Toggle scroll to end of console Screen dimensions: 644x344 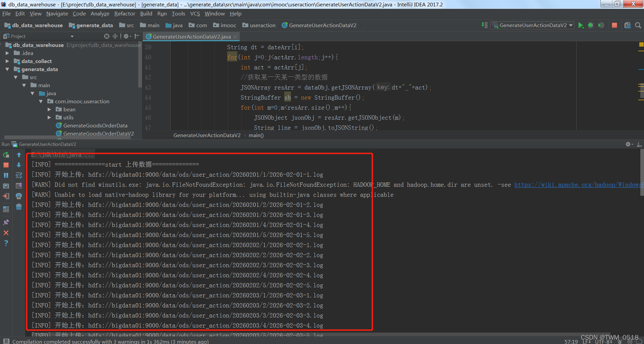click(x=19, y=186)
